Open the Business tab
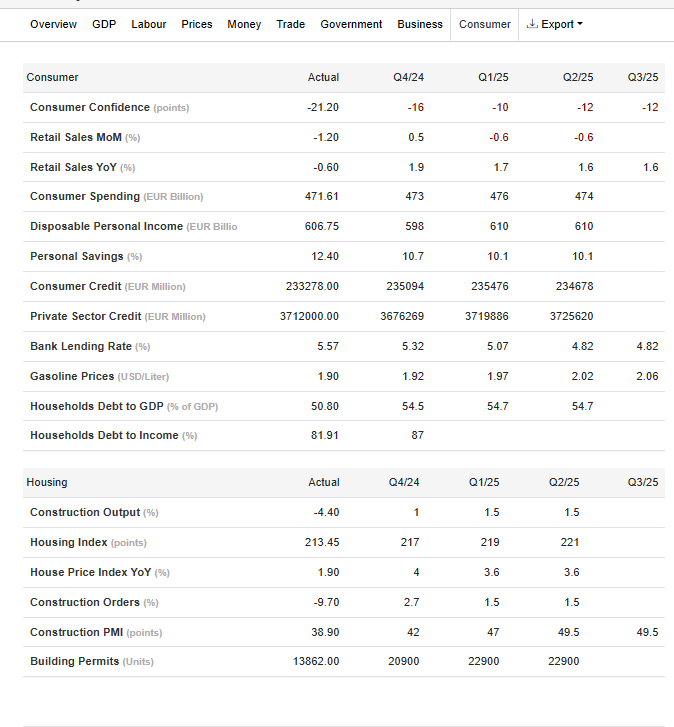Image resolution: width=674 pixels, height=727 pixels. (x=420, y=24)
